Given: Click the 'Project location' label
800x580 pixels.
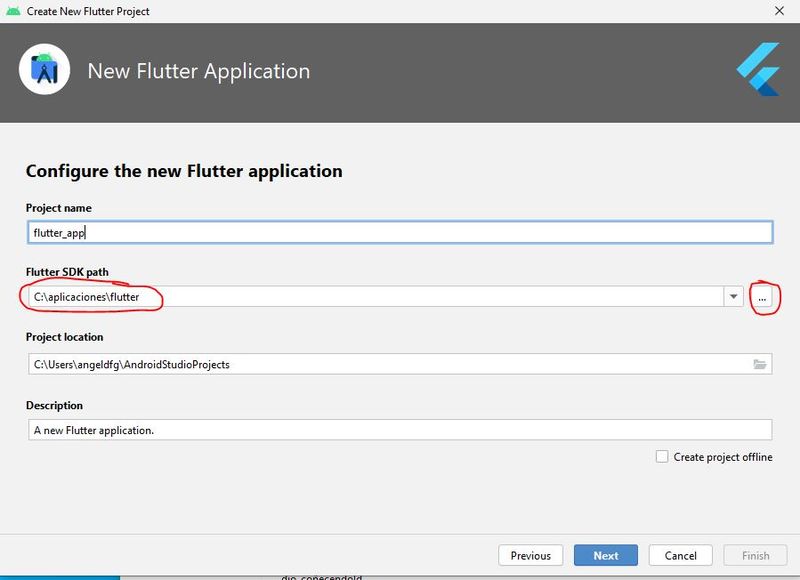Looking at the screenshot, I should [x=65, y=337].
